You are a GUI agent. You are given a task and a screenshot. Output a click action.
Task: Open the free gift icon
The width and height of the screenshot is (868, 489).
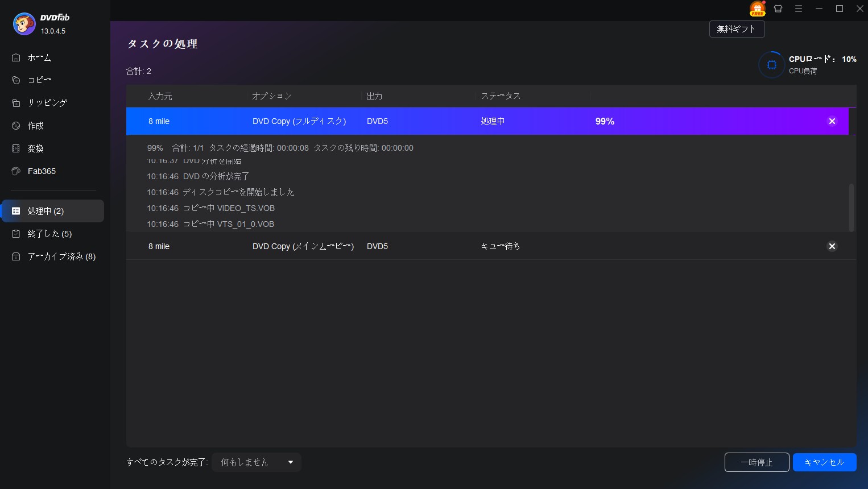757,9
